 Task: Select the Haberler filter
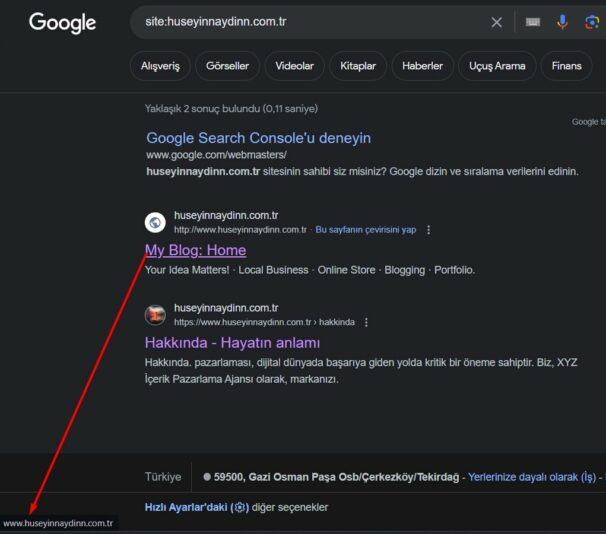[422, 66]
